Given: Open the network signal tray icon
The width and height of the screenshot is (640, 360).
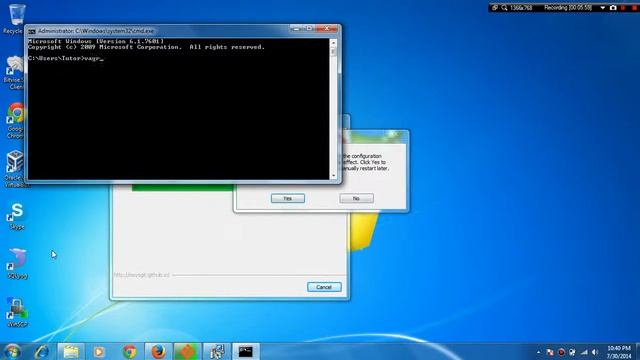Looking at the screenshot, I should [x=584, y=352].
